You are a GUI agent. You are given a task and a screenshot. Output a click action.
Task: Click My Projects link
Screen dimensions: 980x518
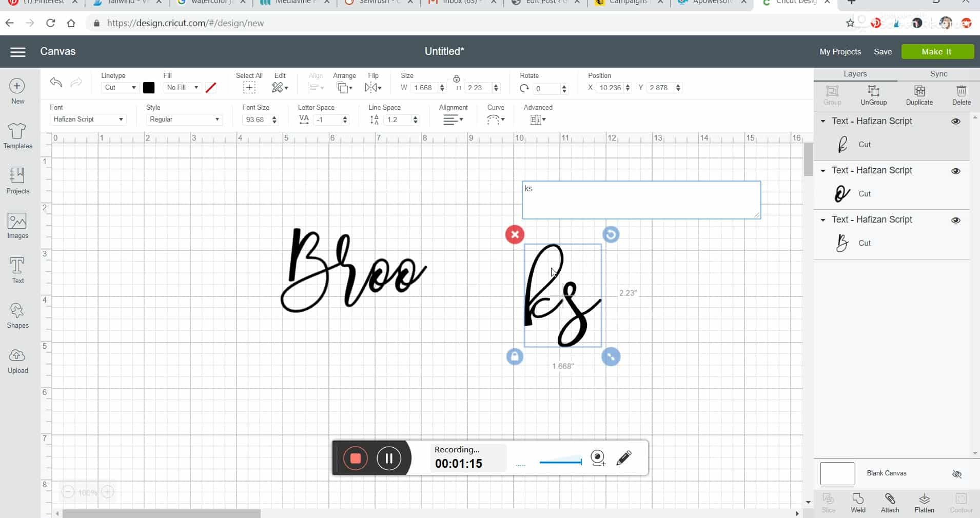(840, 52)
